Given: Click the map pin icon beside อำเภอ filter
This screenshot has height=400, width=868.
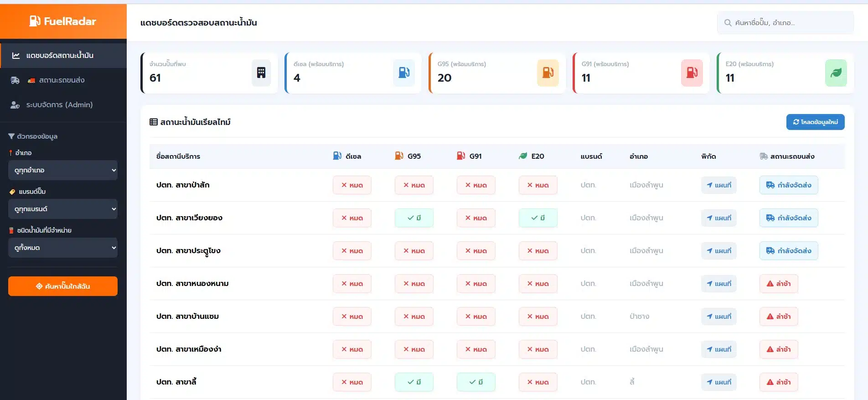Looking at the screenshot, I should pos(10,153).
